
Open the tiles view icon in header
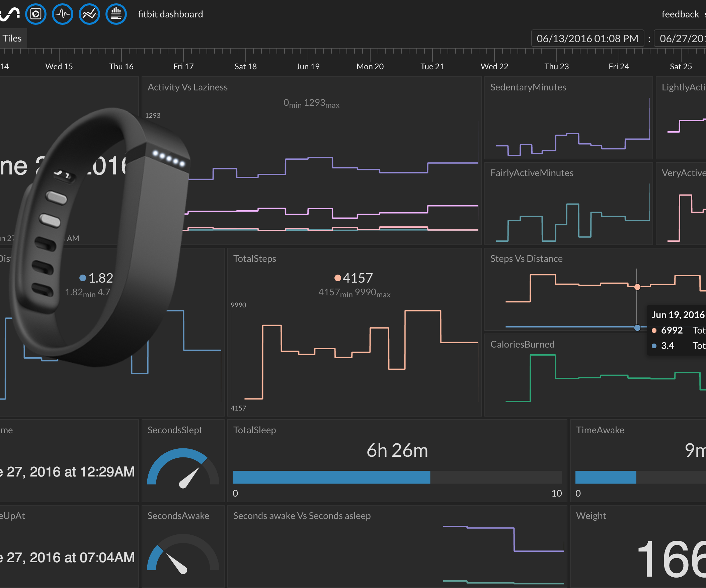[x=35, y=14]
